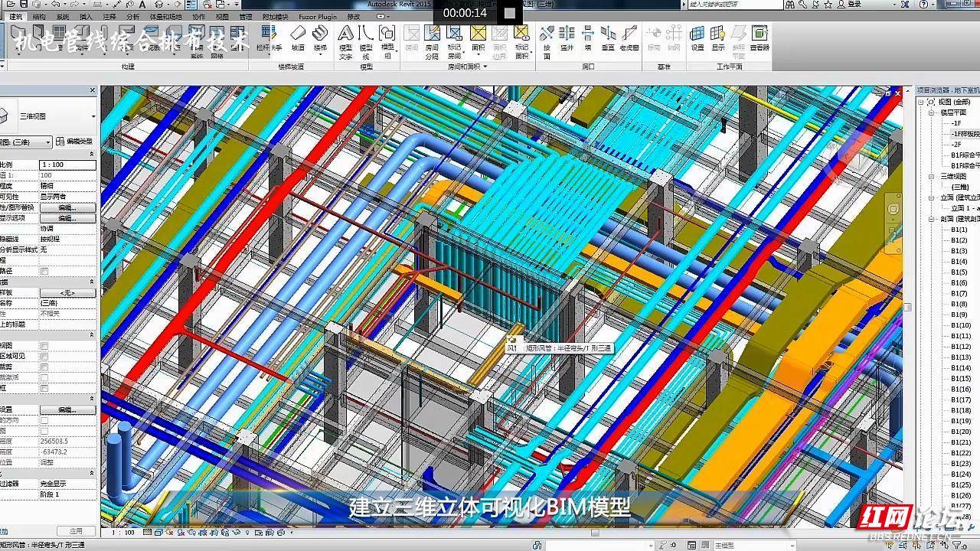Select the 楼梯 (stairs) tool icon
980x551 pixels.
(320, 34)
